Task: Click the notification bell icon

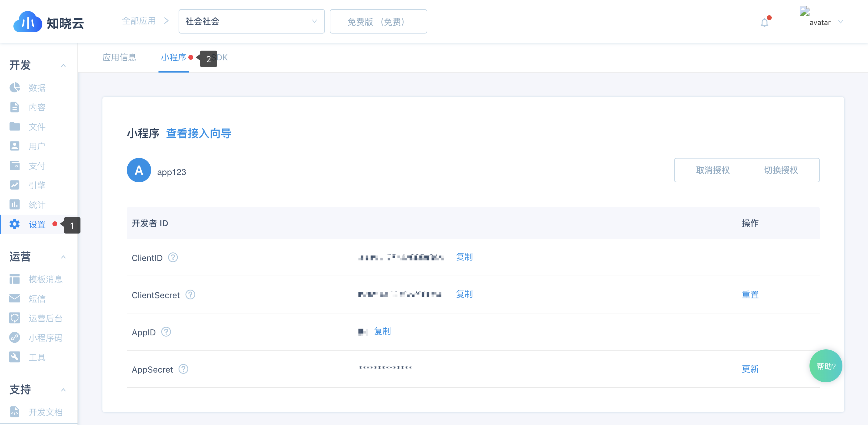Action: coord(764,23)
